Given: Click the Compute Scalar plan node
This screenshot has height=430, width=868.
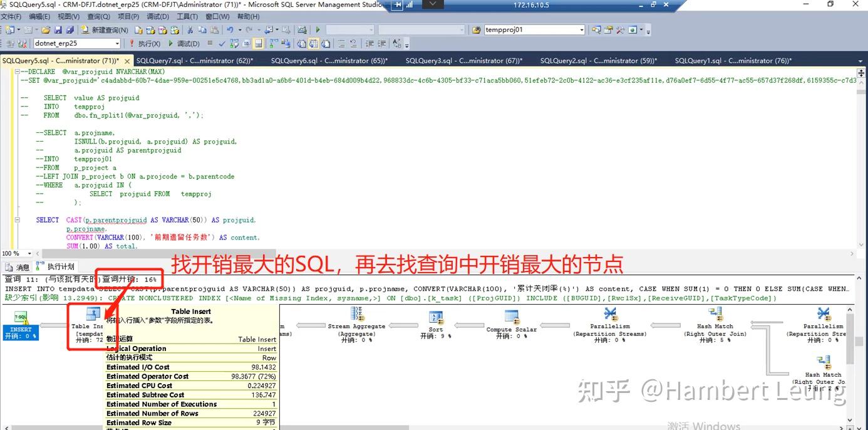Looking at the screenshot, I should pos(512,324).
